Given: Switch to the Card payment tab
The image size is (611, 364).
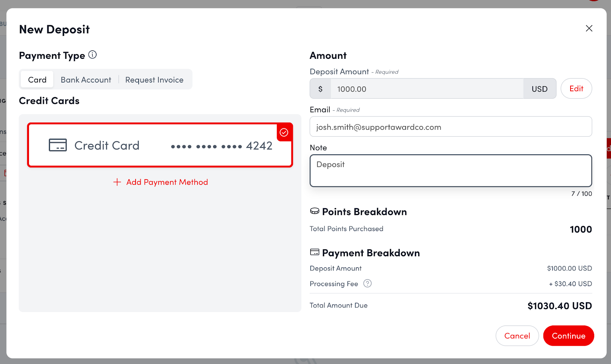Looking at the screenshot, I should coord(37,80).
